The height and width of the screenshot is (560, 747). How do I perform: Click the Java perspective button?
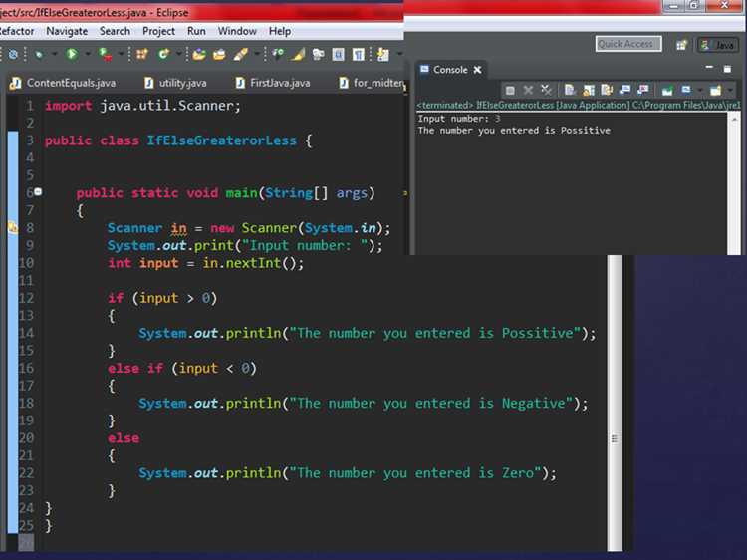tap(718, 45)
